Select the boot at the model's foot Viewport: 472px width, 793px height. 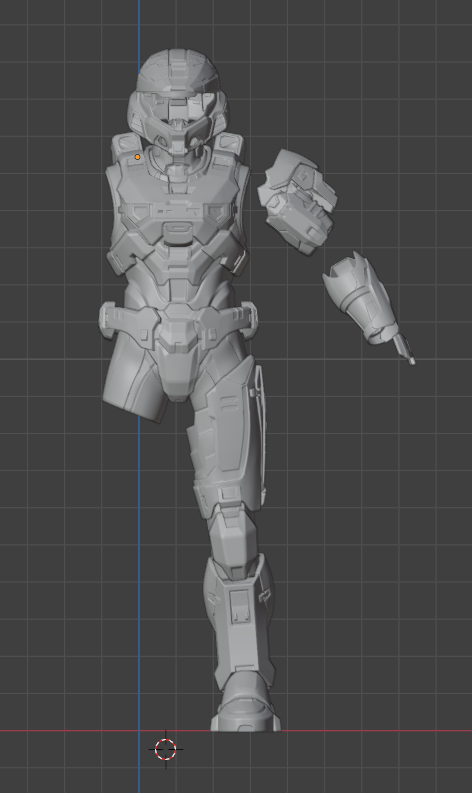coord(245,702)
